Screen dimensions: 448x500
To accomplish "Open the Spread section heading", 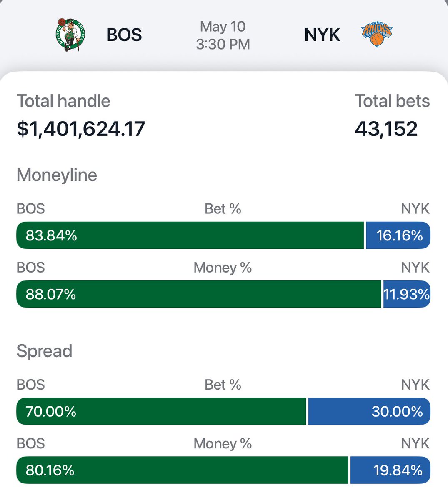I will (x=44, y=351).
